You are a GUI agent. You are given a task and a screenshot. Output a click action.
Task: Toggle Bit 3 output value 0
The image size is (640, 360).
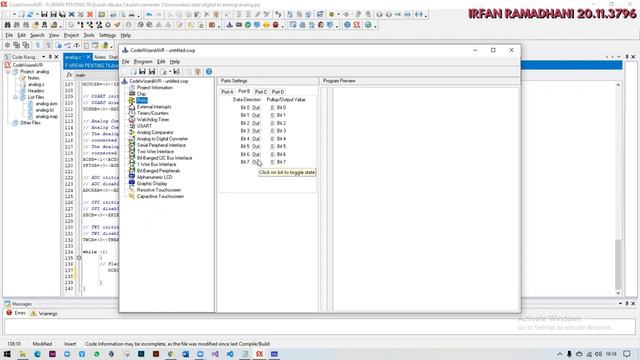pyautogui.click(x=272, y=131)
